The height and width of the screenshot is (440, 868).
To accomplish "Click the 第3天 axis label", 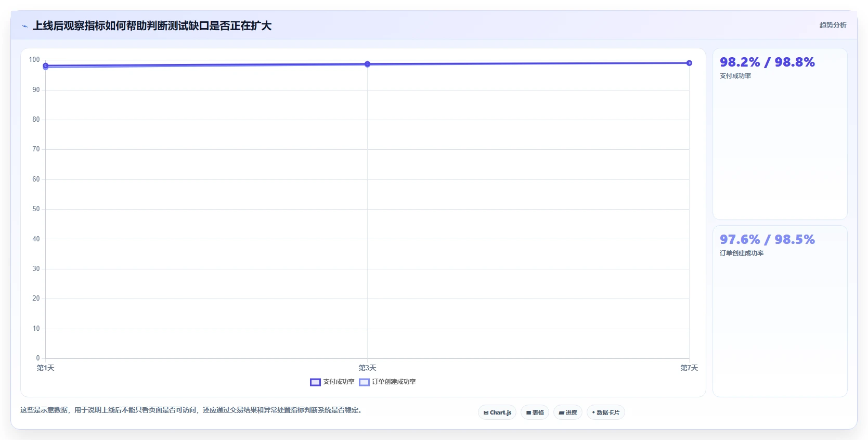I will (367, 368).
